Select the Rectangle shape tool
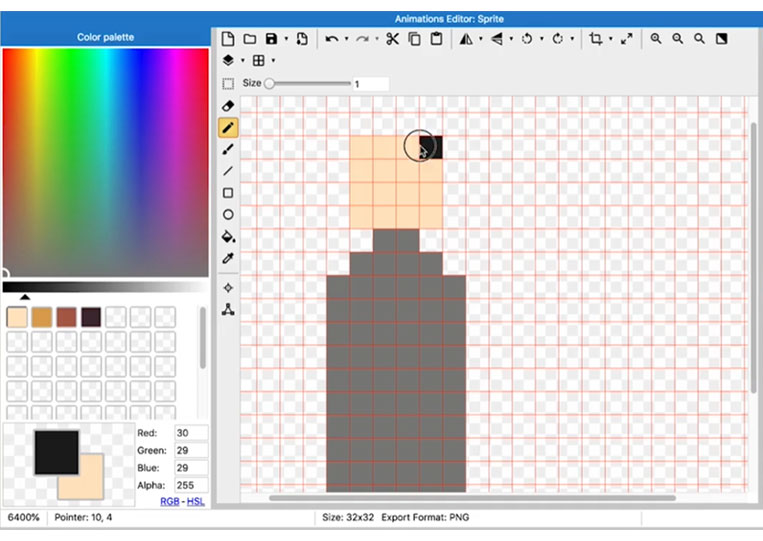This screenshot has width=763, height=541. [x=228, y=193]
